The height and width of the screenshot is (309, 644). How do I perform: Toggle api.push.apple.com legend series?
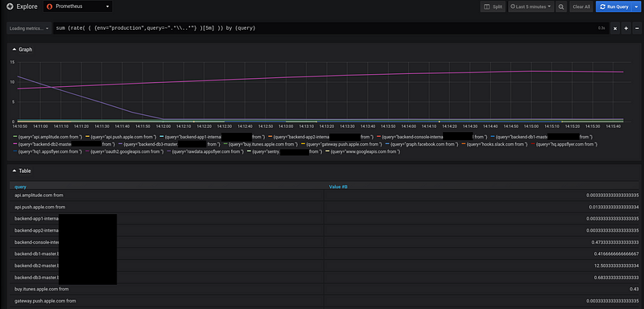pos(121,136)
